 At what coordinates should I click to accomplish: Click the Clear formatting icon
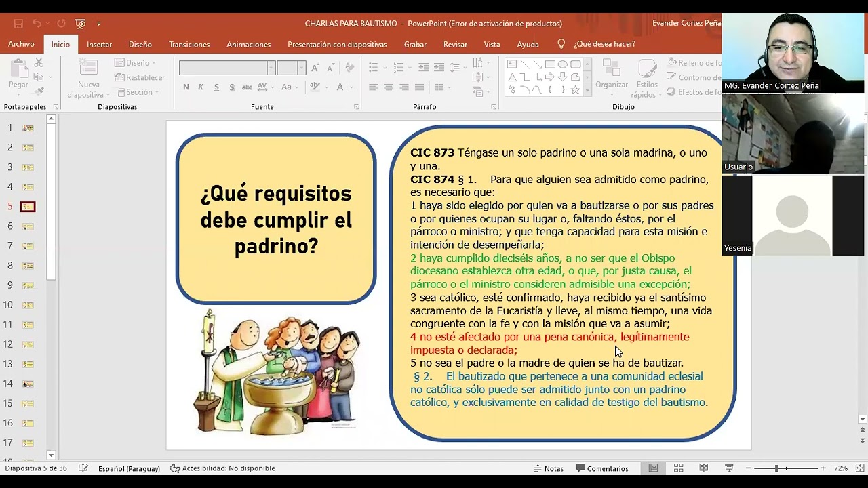[350, 68]
